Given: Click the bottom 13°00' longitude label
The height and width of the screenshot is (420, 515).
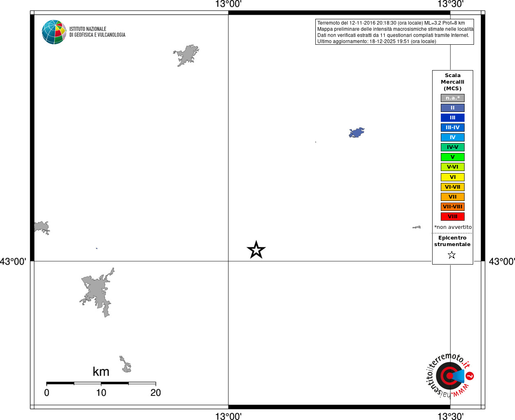Looking at the screenshot, I should [228, 416].
